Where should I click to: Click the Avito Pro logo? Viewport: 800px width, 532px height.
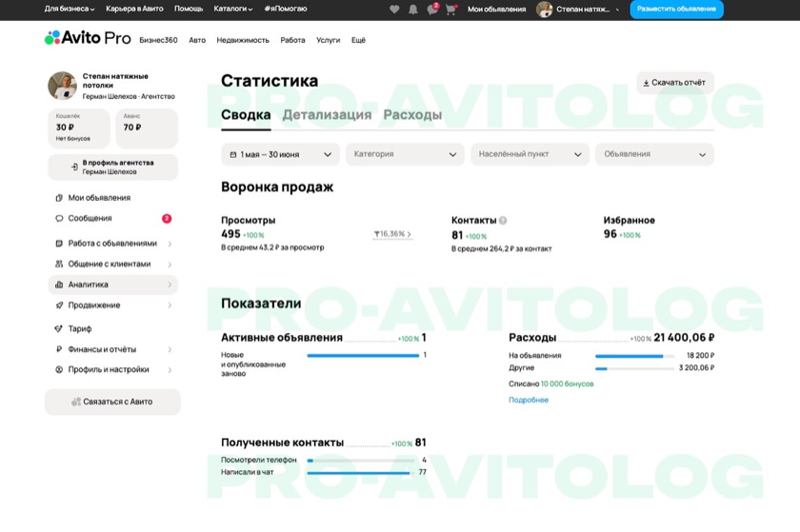(x=88, y=38)
